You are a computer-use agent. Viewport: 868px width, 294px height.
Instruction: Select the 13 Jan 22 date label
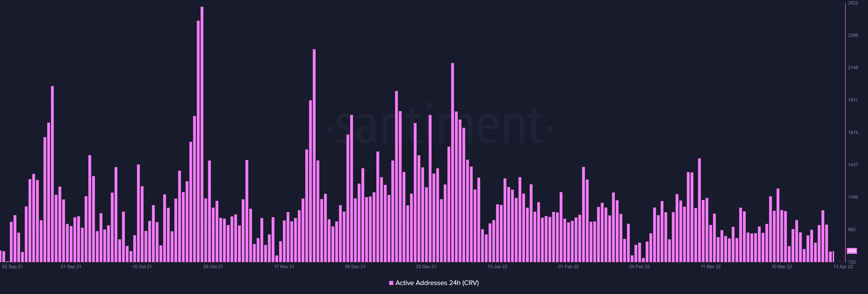tap(497, 267)
